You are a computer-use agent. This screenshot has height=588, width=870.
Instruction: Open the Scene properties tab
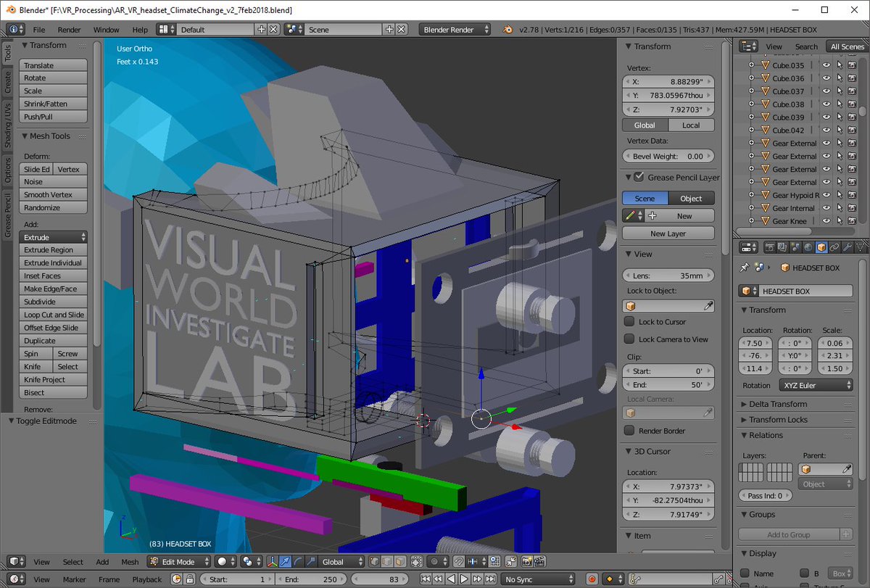pyautogui.click(x=795, y=247)
